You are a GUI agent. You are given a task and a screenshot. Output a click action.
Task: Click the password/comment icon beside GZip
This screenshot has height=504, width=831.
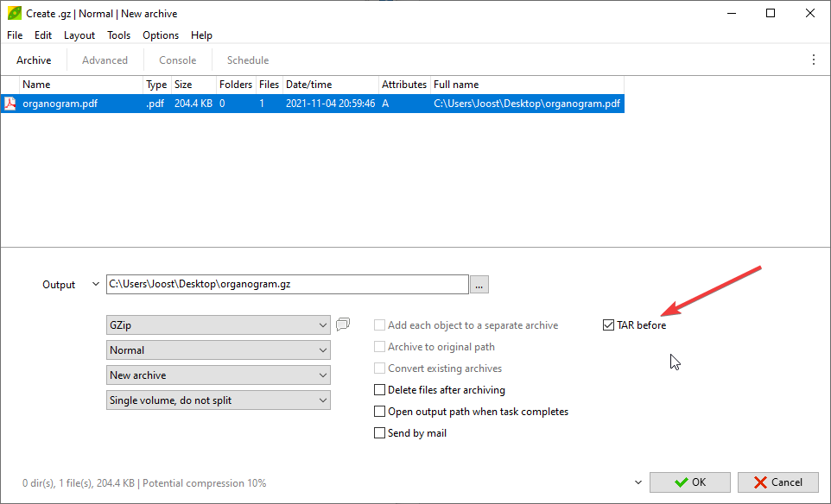click(x=343, y=324)
